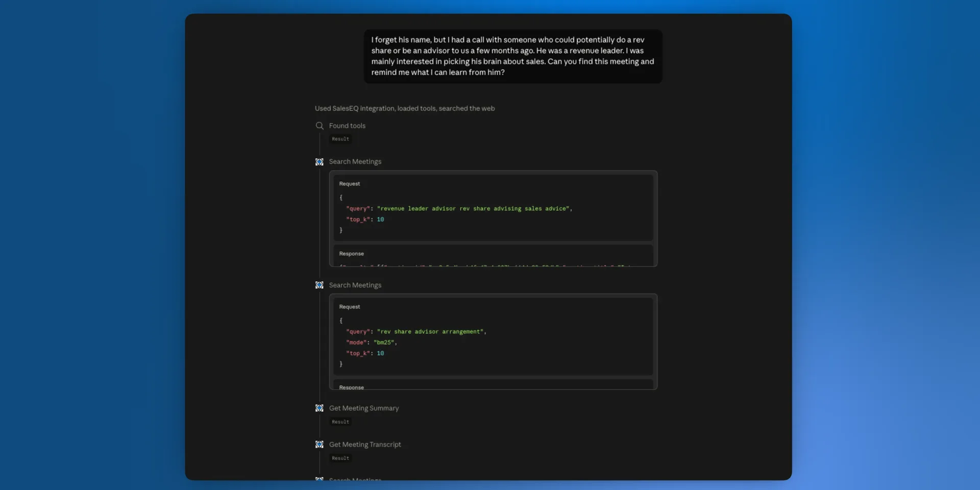Collapse the first Search Meetings step
Image resolution: width=980 pixels, height=490 pixels.
pyautogui.click(x=355, y=162)
